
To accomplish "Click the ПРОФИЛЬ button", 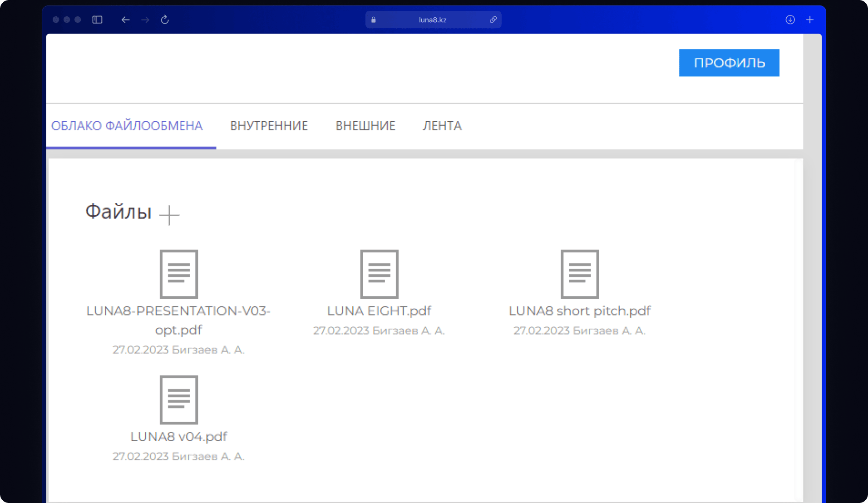I will [x=729, y=63].
